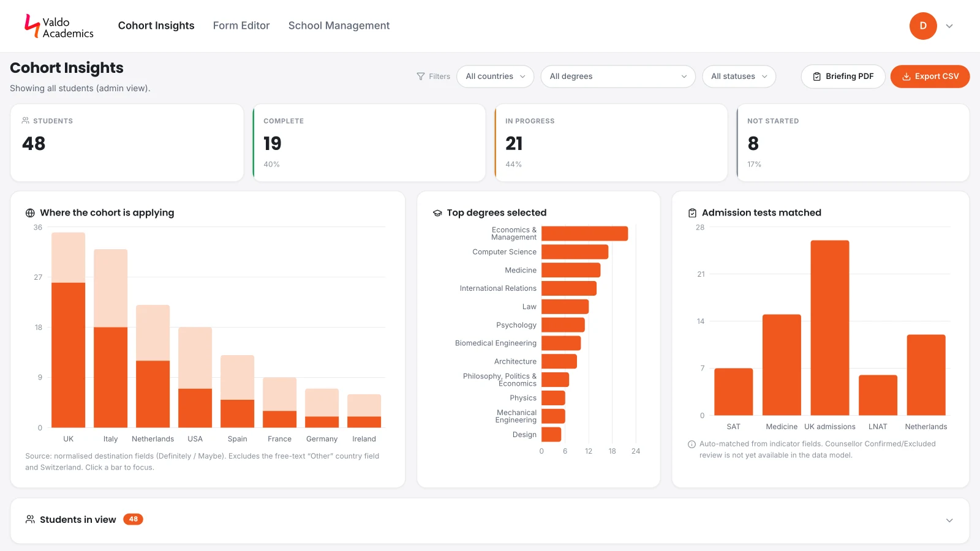Click the Netherlands bar in admission tests

tap(926, 375)
